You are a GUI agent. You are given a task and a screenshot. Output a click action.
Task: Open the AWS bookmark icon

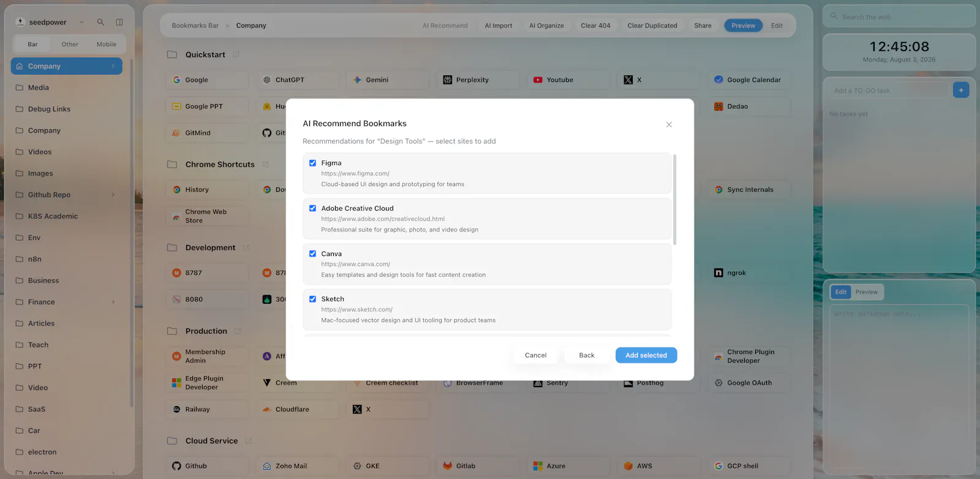click(628, 466)
